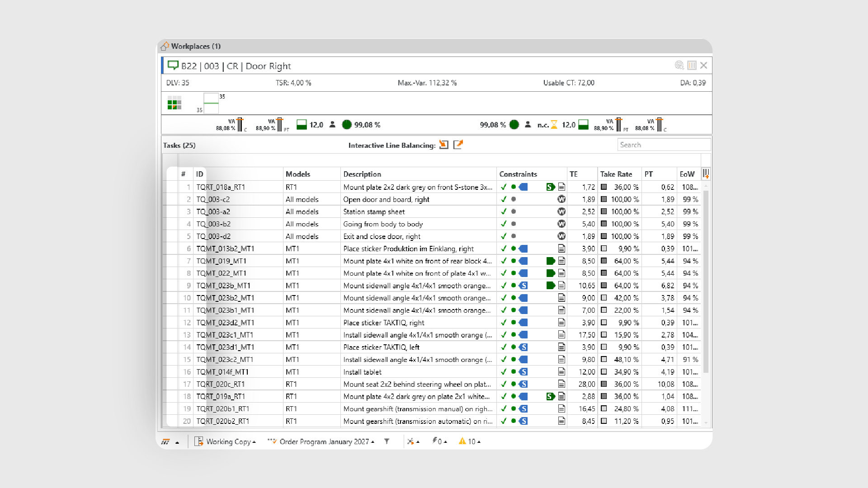Click the Take Rate column header
868x488 pixels.
click(x=616, y=174)
